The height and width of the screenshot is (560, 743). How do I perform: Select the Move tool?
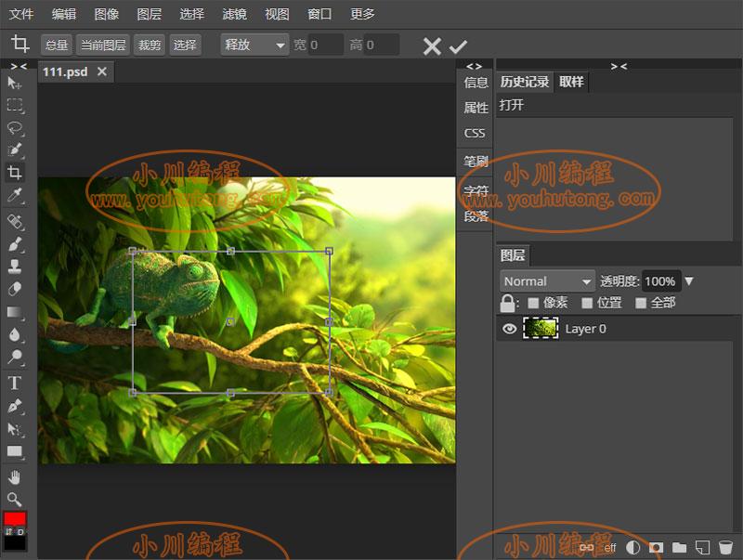coord(14,84)
